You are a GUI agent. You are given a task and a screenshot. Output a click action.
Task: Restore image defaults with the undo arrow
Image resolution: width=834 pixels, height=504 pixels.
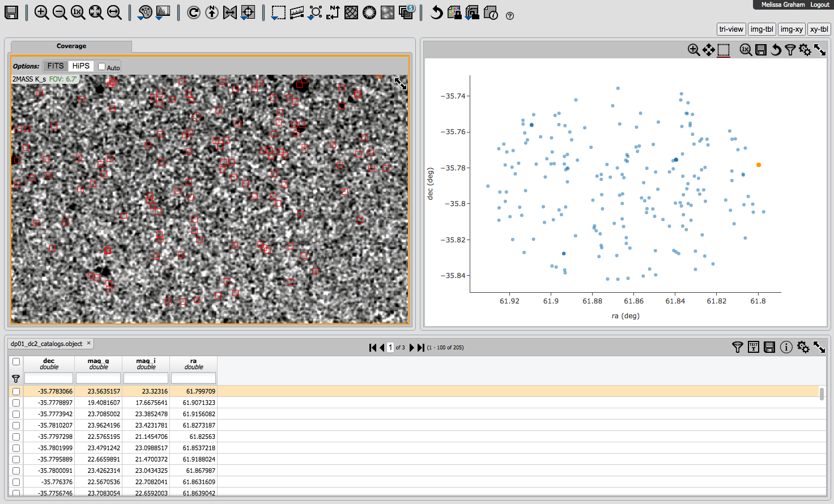[x=436, y=12]
